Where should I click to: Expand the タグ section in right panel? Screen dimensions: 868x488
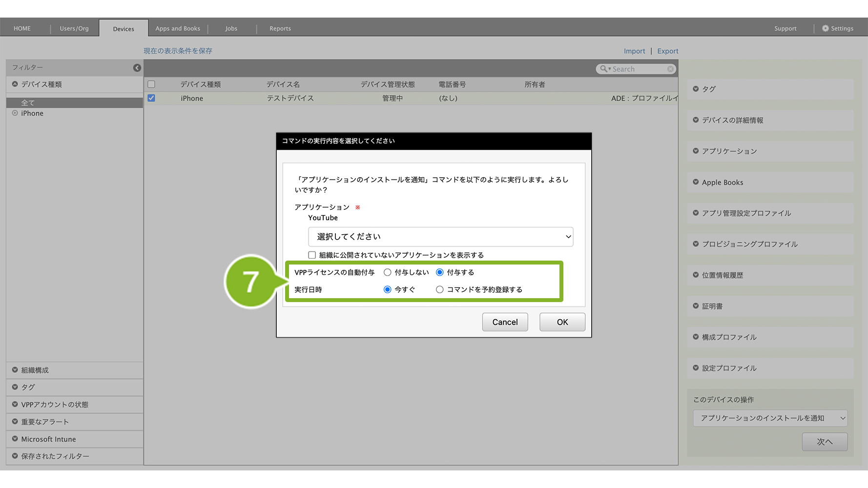click(x=696, y=89)
